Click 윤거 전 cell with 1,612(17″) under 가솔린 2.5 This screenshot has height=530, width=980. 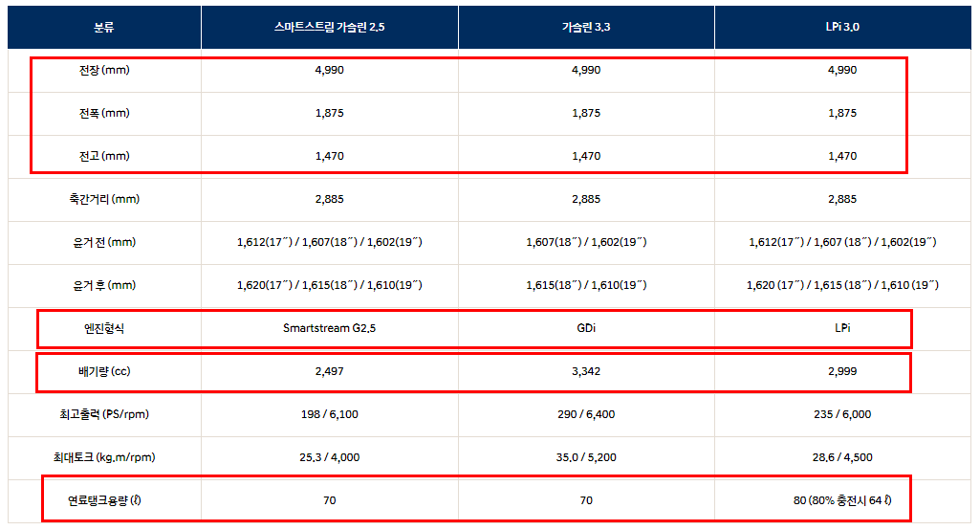point(329,242)
